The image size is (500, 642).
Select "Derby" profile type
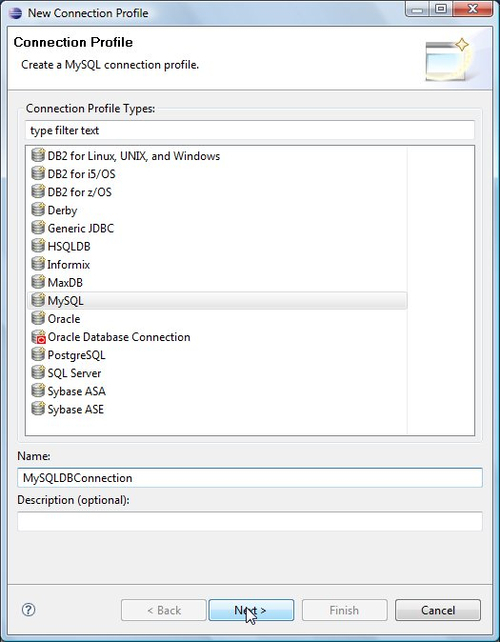[x=62, y=210]
